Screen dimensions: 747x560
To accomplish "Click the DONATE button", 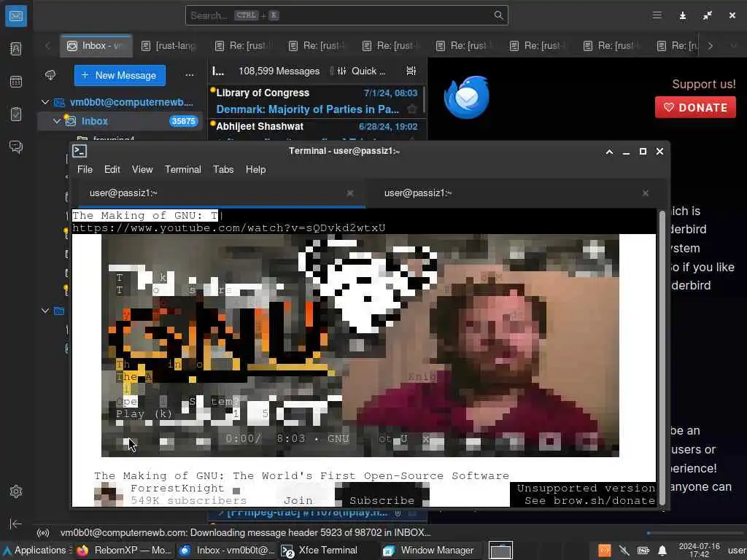I will 695,107.
